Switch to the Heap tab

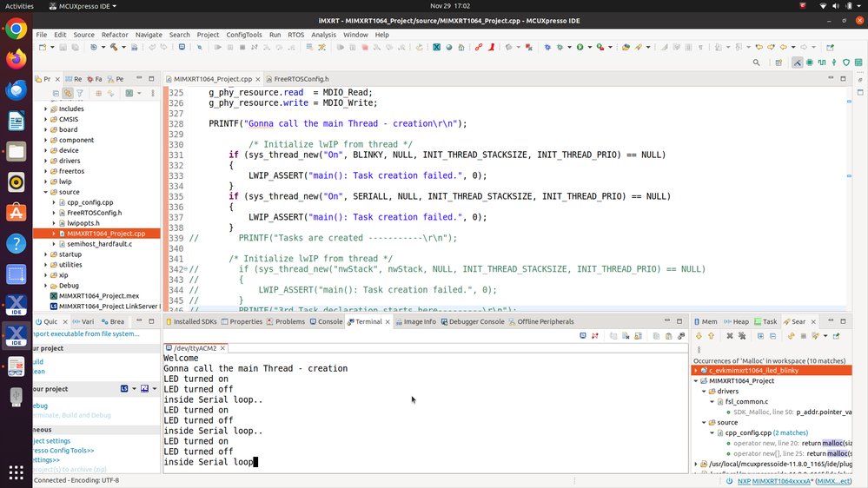736,321
